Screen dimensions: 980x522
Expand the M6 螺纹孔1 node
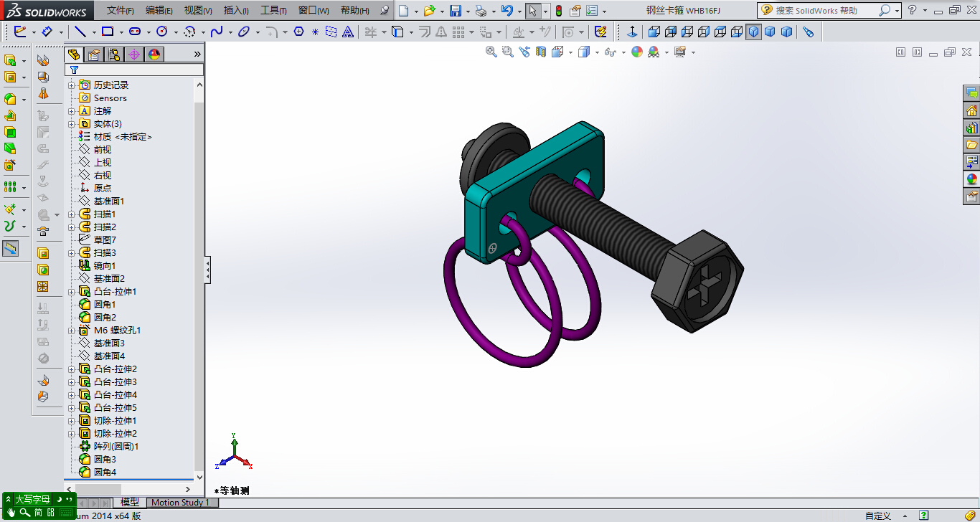coord(71,331)
